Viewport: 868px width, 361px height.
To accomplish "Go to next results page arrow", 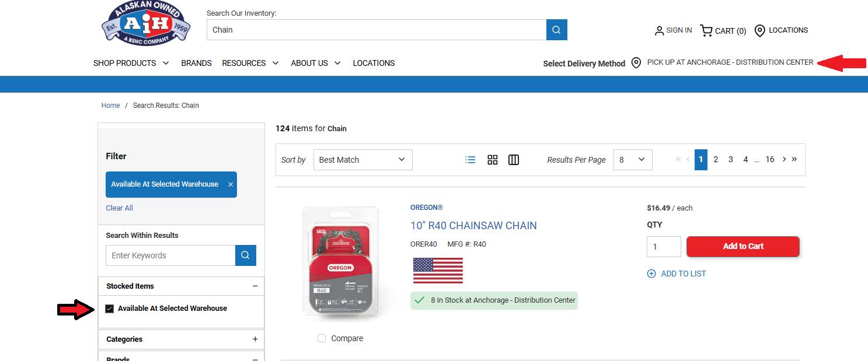I will pyautogui.click(x=784, y=159).
